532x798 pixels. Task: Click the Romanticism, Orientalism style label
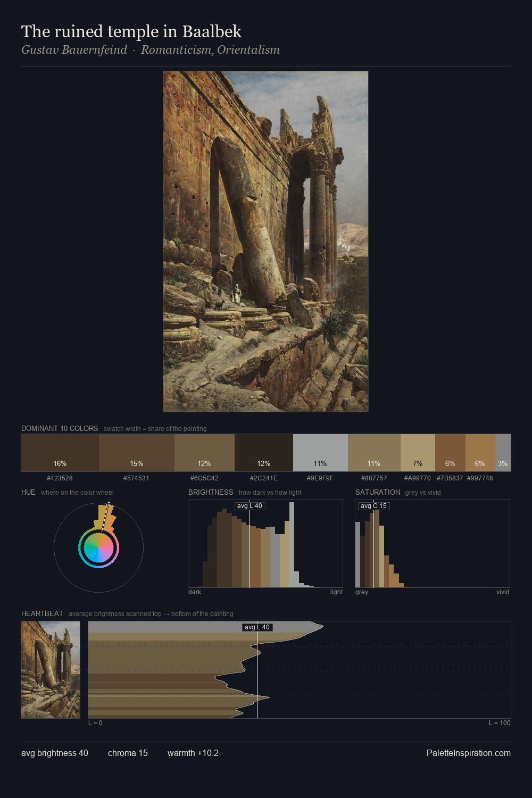pos(210,50)
